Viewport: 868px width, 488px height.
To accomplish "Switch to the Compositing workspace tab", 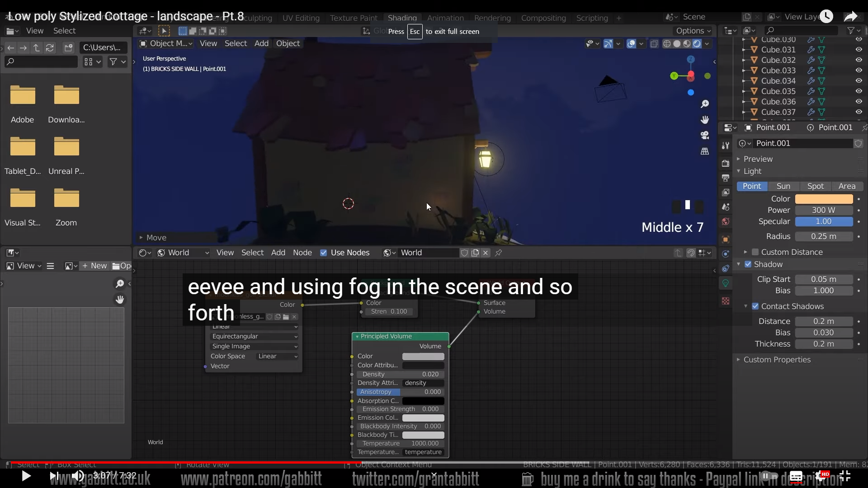I will point(543,18).
